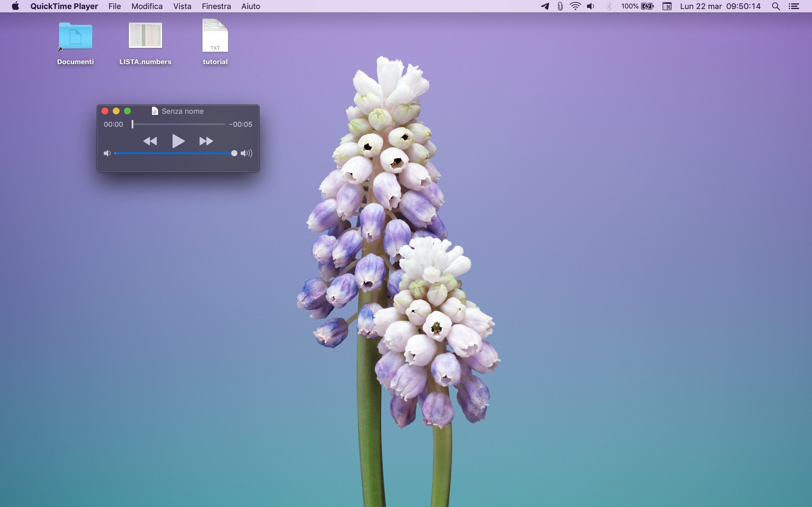This screenshot has height=507, width=812.
Task: Select the Documenti folder on desktop
Action: (75, 36)
